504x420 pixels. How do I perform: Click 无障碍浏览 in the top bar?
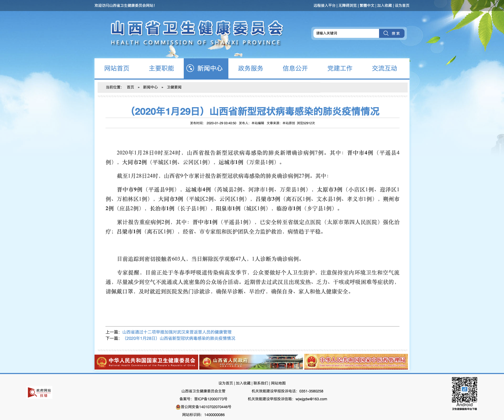pos(348,6)
